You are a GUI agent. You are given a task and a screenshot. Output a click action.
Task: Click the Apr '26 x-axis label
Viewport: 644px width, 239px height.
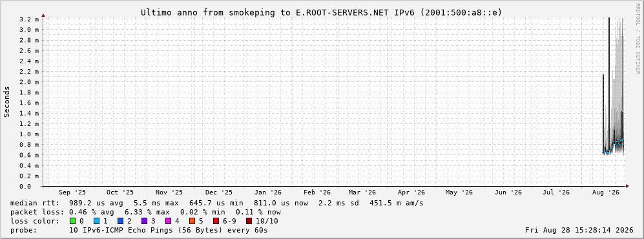411,192
